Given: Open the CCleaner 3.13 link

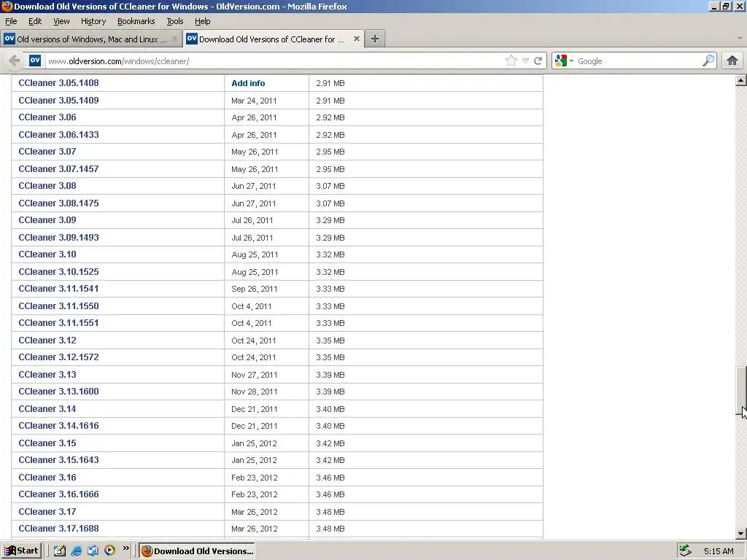Looking at the screenshot, I should pos(47,375).
